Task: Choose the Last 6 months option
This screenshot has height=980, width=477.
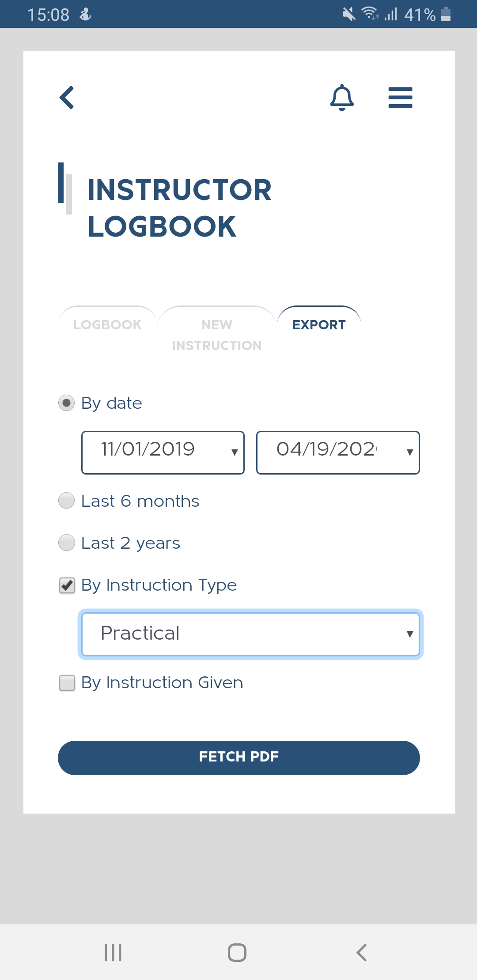Action: pyautogui.click(x=67, y=501)
